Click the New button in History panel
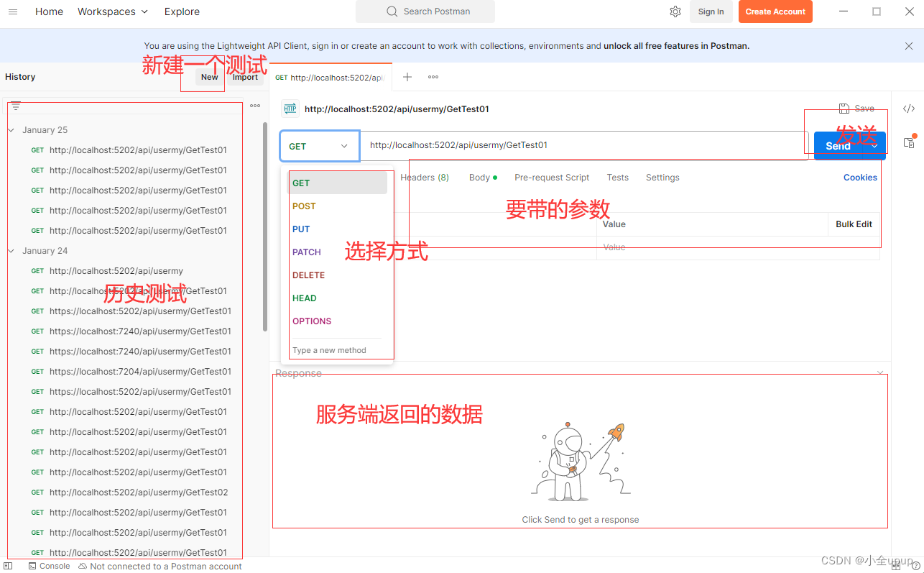 209,77
